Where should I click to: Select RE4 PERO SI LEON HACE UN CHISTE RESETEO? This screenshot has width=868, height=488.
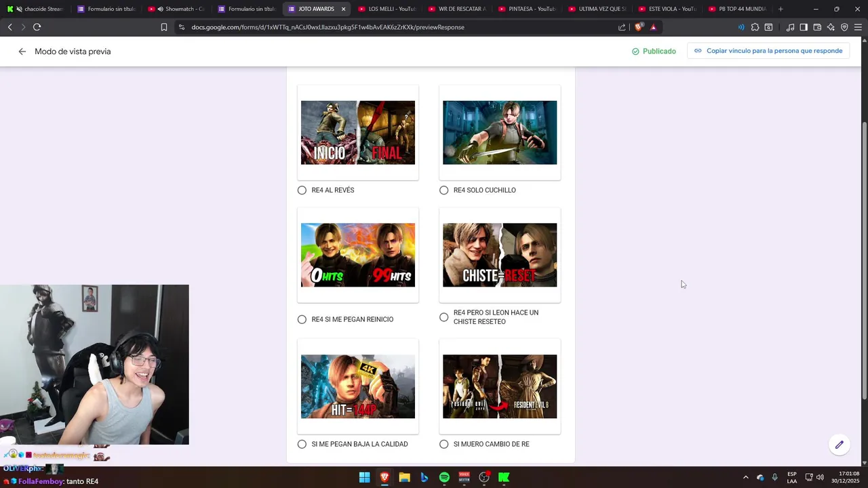pyautogui.click(x=444, y=317)
